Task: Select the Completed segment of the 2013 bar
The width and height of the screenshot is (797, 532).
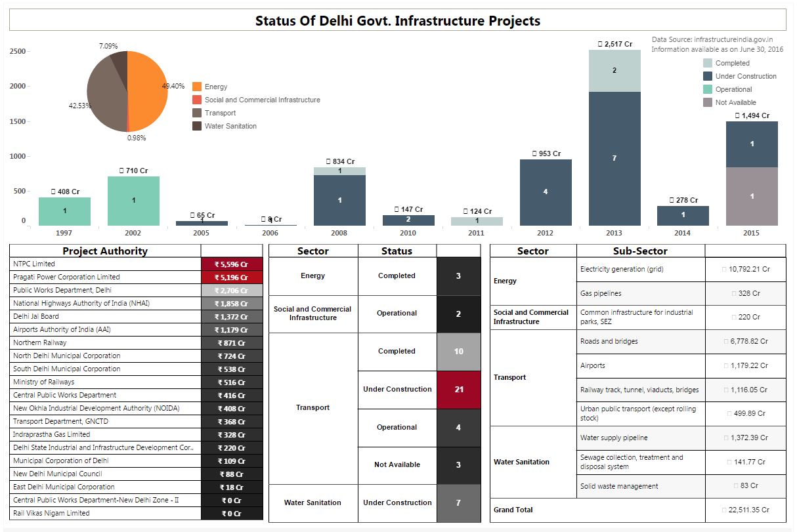Action: 614,71
